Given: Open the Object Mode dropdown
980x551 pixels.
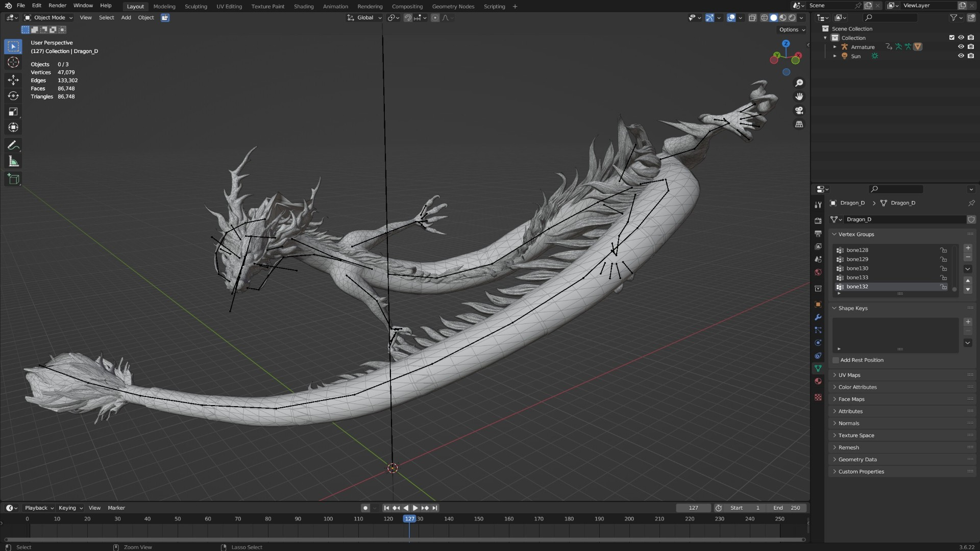Looking at the screenshot, I should click(48, 18).
